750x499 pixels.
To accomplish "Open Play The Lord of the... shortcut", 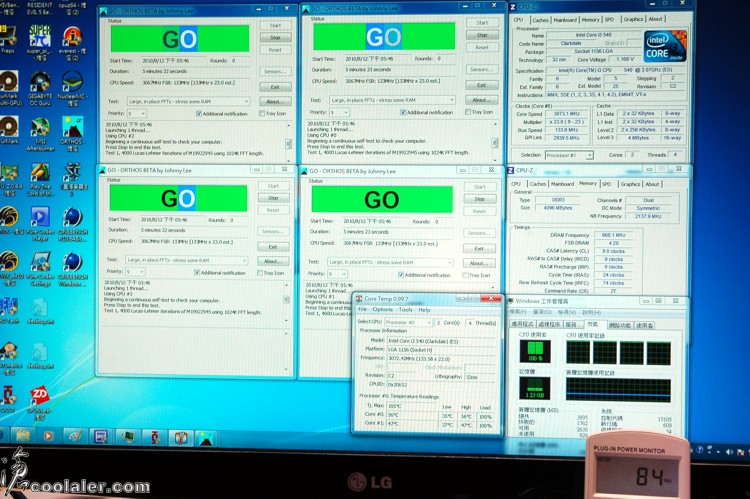I will coord(40,179).
